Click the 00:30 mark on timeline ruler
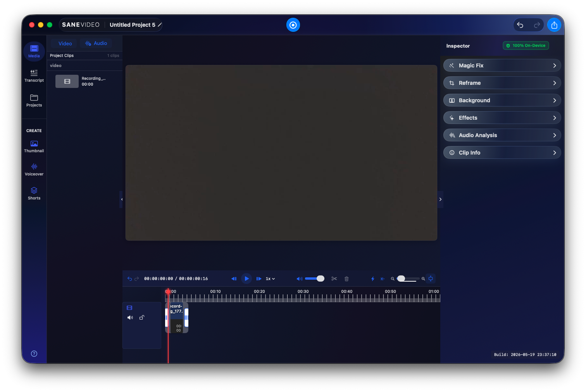This screenshot has height=392, width=586. pyautogui.click(x=303, y=292)
